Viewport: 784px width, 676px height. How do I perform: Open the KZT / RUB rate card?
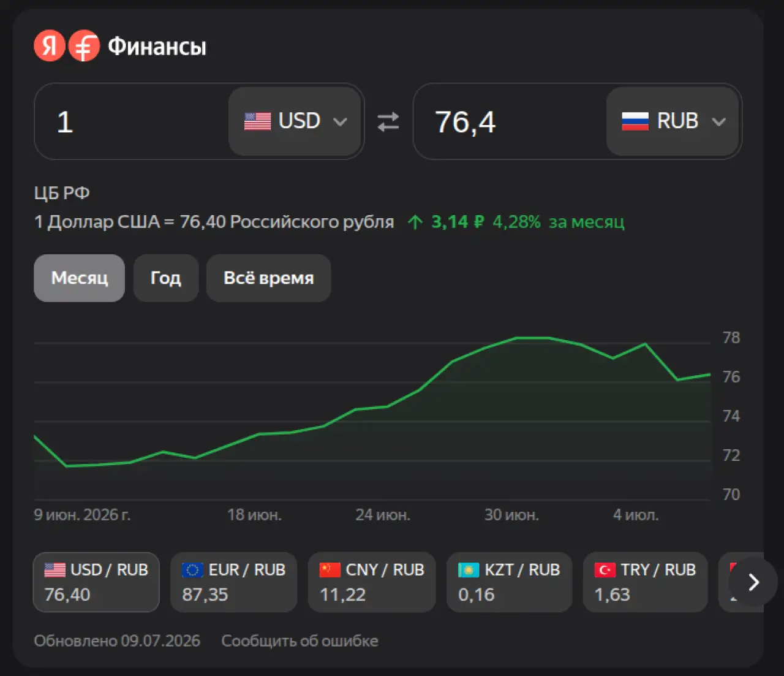[510, 582]
